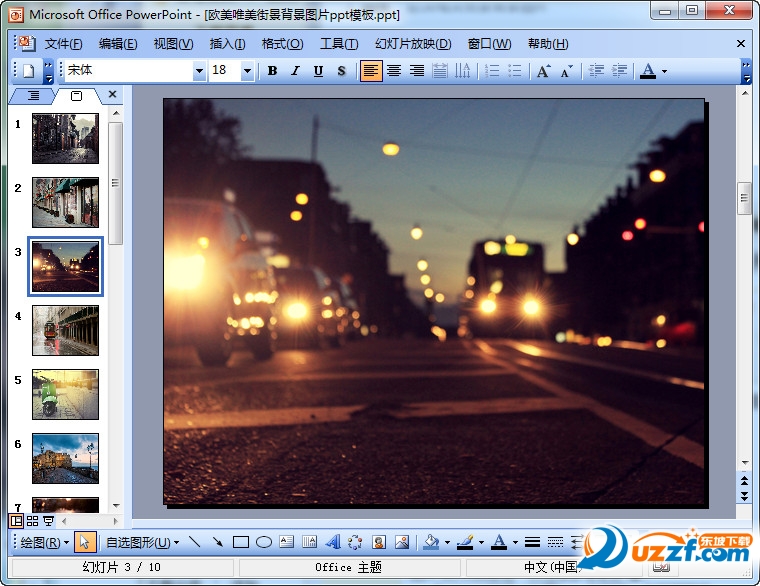
Task: Switch to the outline tab in side panel
Action: pyautogui.click(x=33, y=95)
